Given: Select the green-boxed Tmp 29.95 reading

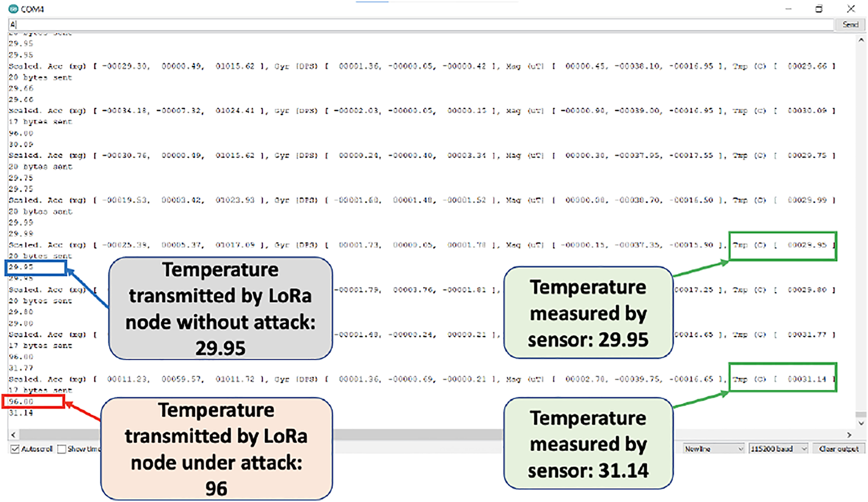Looking at the screenshot, I should tap(782, 245).
